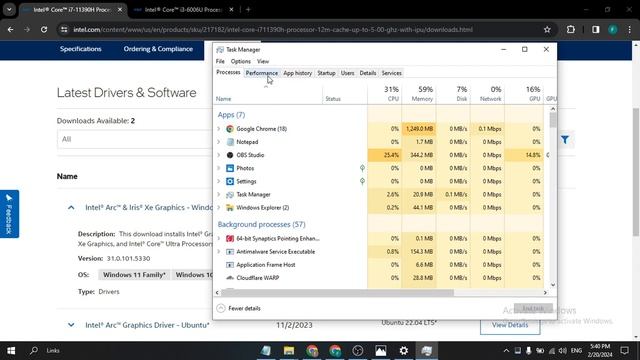
Task: Open the File menu in Task Manager
Action: pyautogui.click(x=220, y=61)
